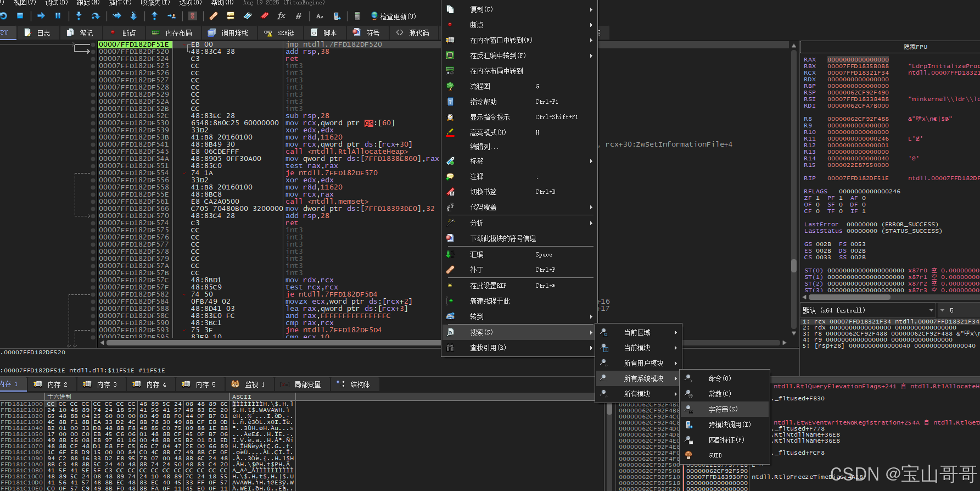The width and height of the screenshot is (980, 491).
Task: Expand the 代码覆盖 submenu
Action: pyautogui.click(x=519, y=207)
